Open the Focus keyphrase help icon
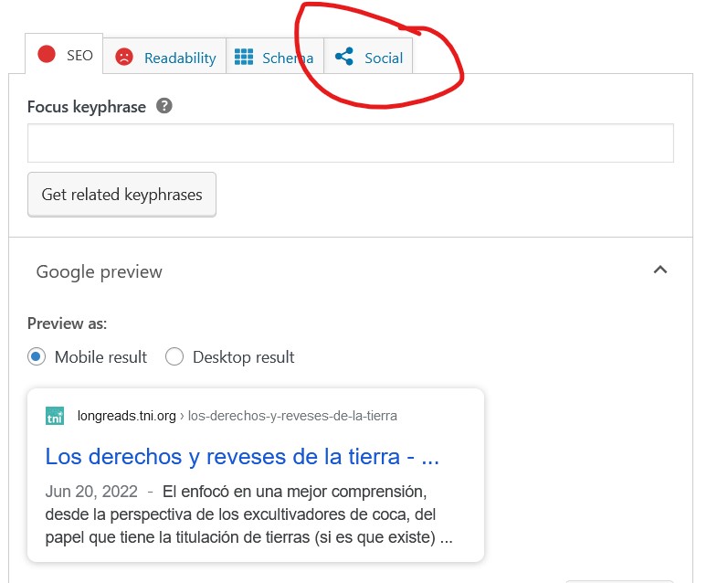The width and height of the screenshot is (728, 583). pyautogui.click(x=164, y=106)
